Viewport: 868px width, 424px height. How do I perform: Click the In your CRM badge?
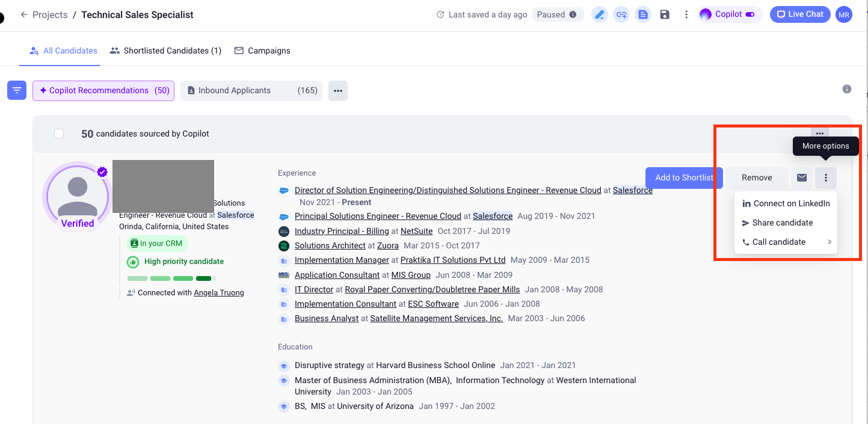pyautogui.click(x=157, y=244)
